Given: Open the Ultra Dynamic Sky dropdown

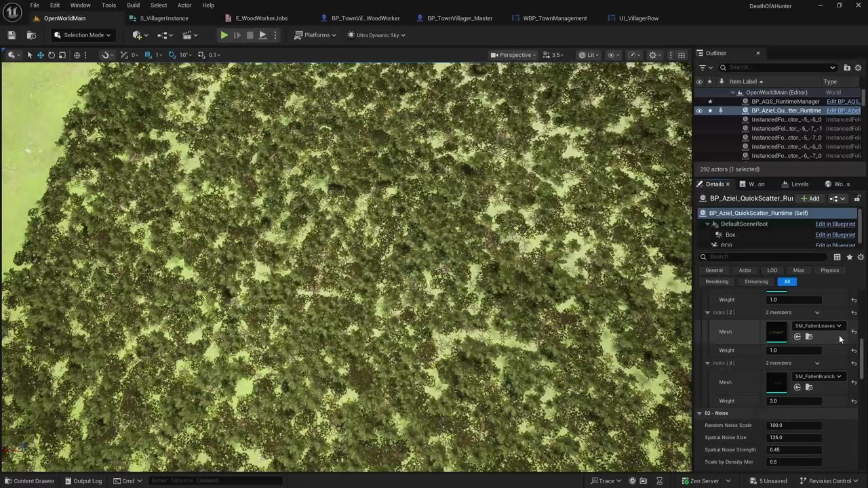Looking at the screenshot, I should pos(376,35).
